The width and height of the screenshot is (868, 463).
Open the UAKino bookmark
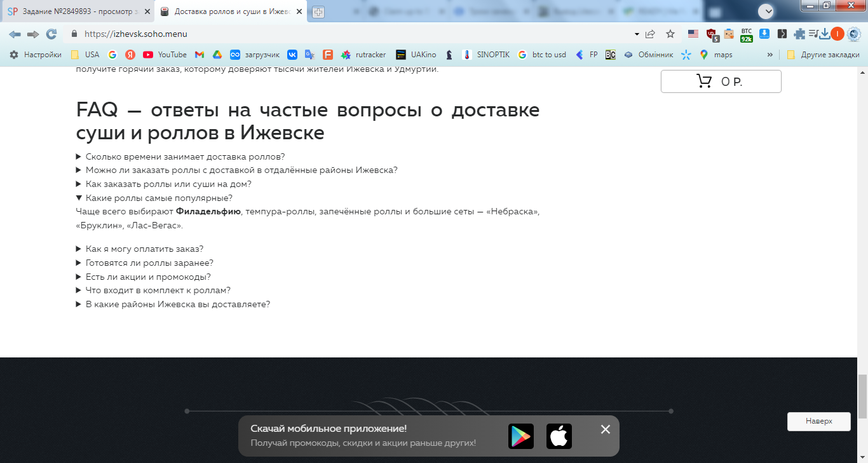[416, 55]
